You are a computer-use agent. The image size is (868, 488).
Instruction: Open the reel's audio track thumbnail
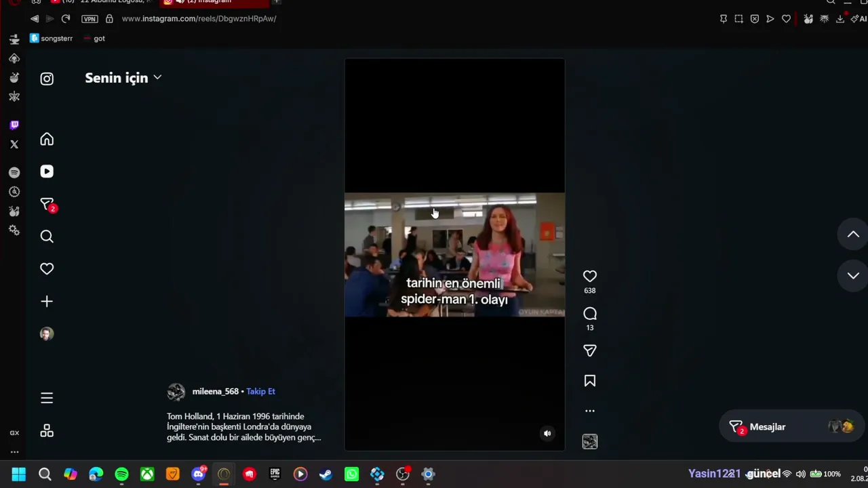590,442
